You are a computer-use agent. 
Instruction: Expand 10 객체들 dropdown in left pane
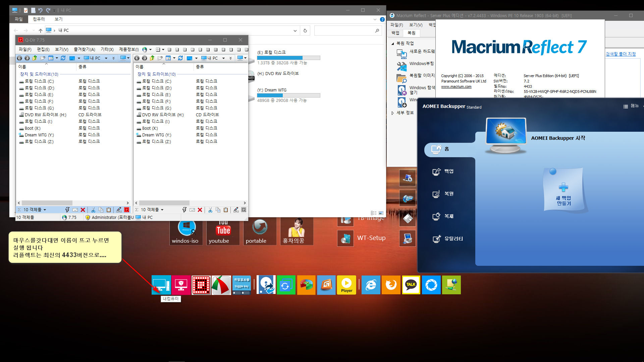pyautogui.click(x=45, y=210)
